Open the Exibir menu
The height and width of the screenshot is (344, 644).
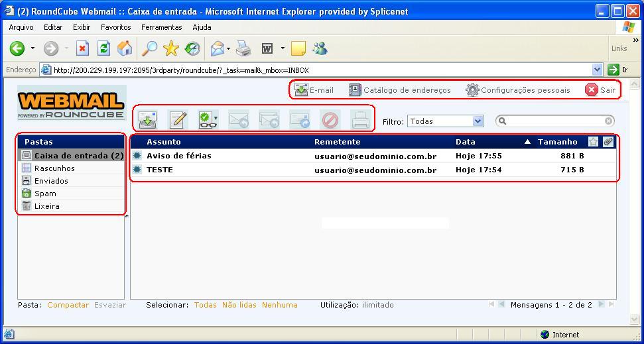82,27
